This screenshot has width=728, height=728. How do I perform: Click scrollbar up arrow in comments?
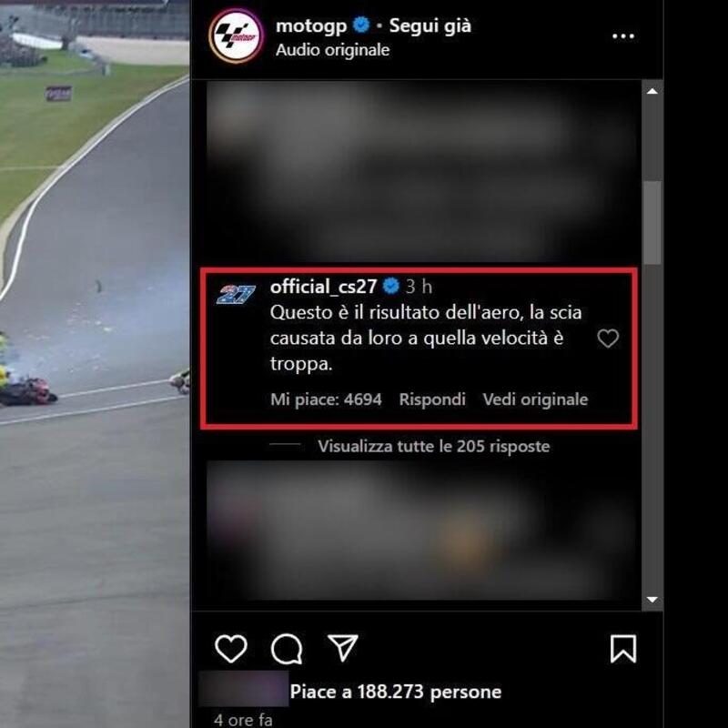pyautogui.click(x=652, y=91)
